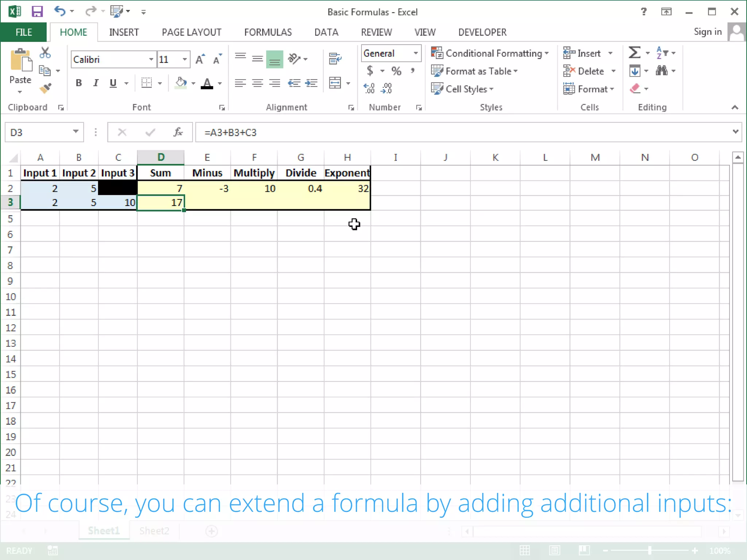Click the Save floppy disk icon
Viewport: 747px width, 560px height.
pyautogui.click(x=37, y=12)
